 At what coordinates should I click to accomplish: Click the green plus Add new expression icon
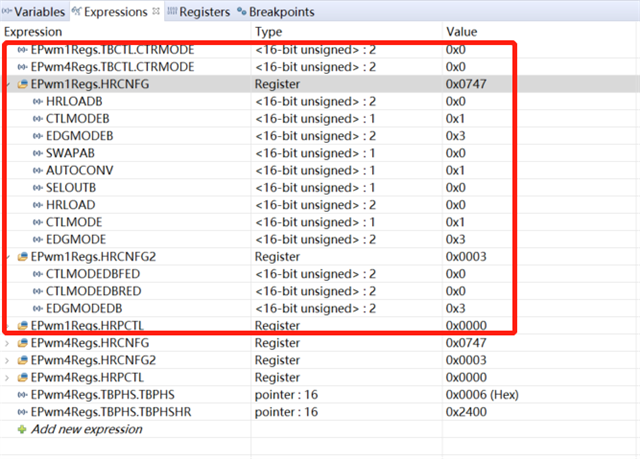(x=22, y=429)
